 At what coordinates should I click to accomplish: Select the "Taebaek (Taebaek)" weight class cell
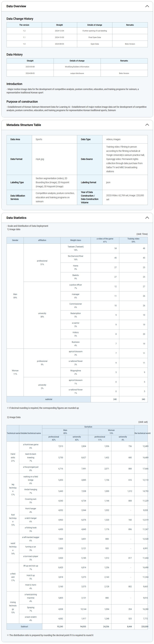75,248
